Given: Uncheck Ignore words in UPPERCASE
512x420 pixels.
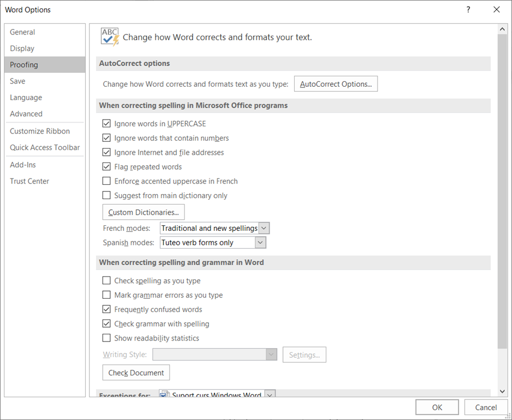Looking at the screenshot, I should click(x=107, y=123).
